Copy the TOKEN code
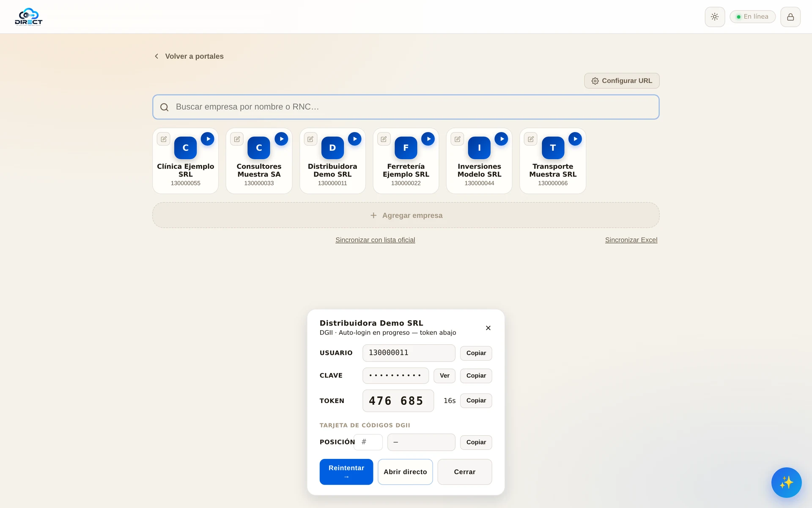The width and height of the screenshot is (812, 508). point(476,400)
